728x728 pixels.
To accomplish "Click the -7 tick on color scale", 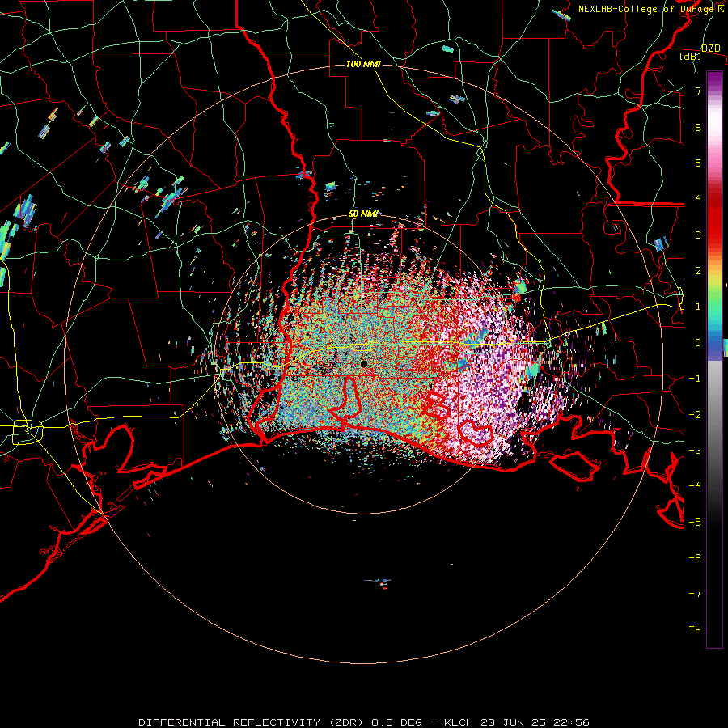I will pos(695,594).
